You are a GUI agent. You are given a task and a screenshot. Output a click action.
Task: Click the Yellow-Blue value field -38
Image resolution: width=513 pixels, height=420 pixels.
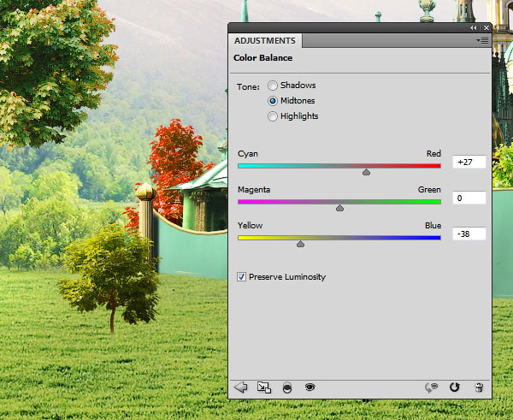coord(469,234)
